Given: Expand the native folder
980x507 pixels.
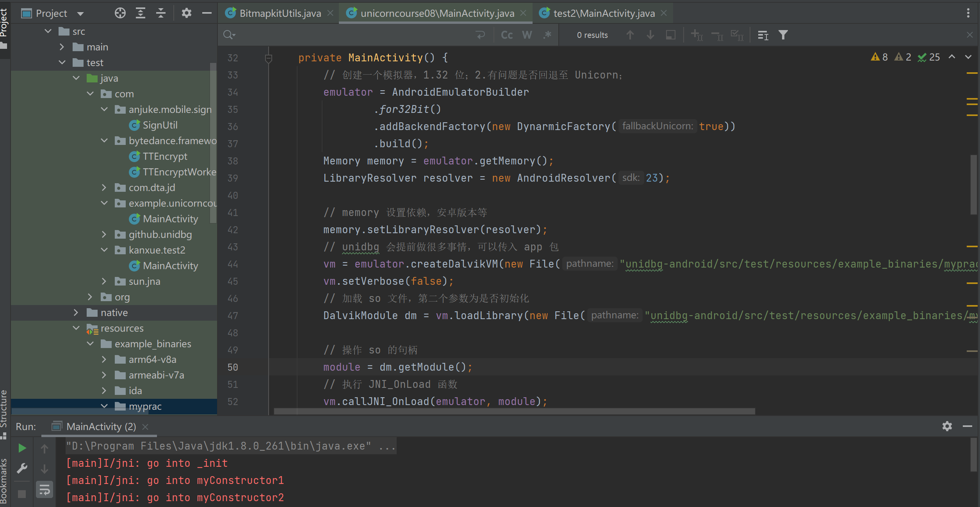Looking at the screenshot, I should [76, 312].
